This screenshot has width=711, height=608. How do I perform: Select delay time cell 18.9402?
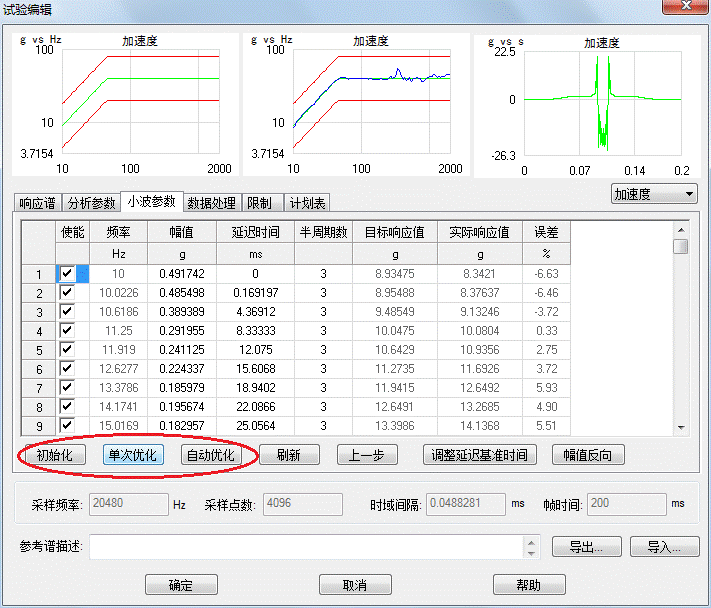click(x=255, y=388)
